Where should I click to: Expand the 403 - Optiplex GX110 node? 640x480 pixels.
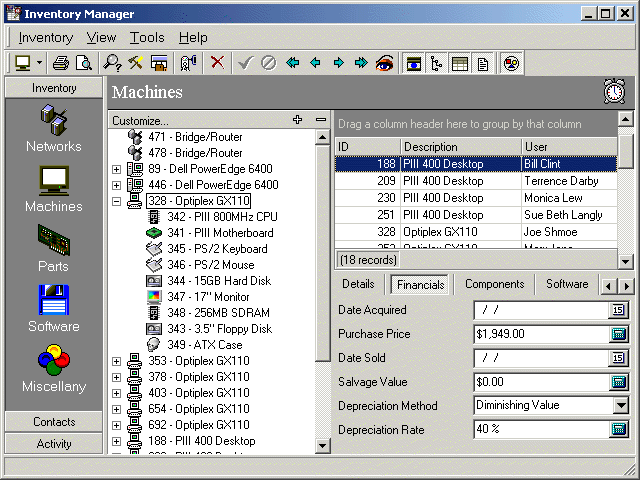(116, 393)
